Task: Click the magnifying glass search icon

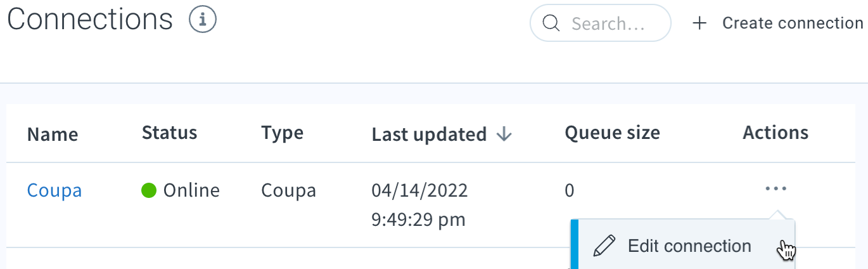Action: tap(552, 23)
